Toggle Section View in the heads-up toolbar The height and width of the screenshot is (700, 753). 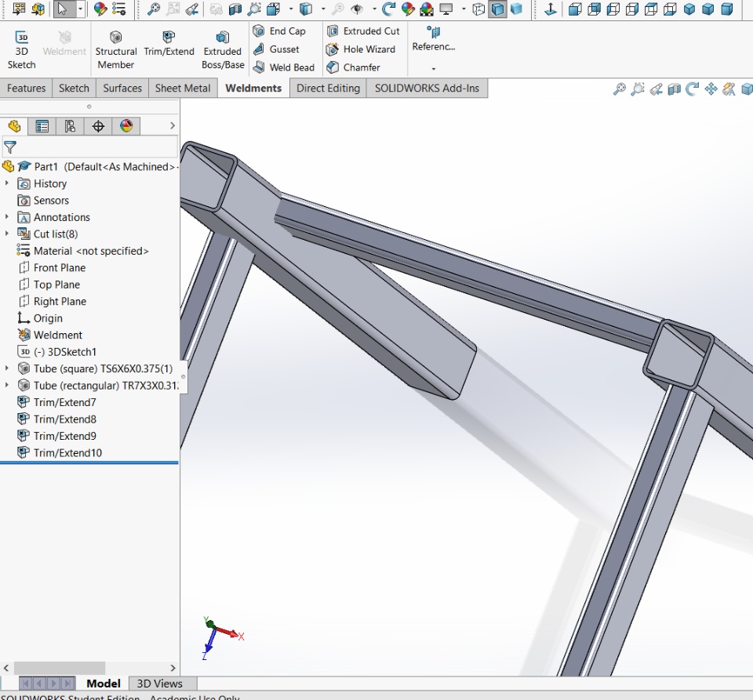675,89
